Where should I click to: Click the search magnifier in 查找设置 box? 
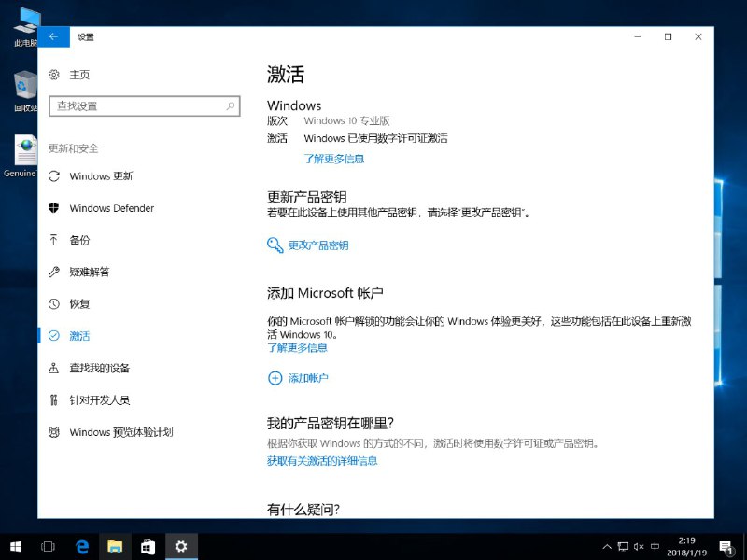[230, 105]
